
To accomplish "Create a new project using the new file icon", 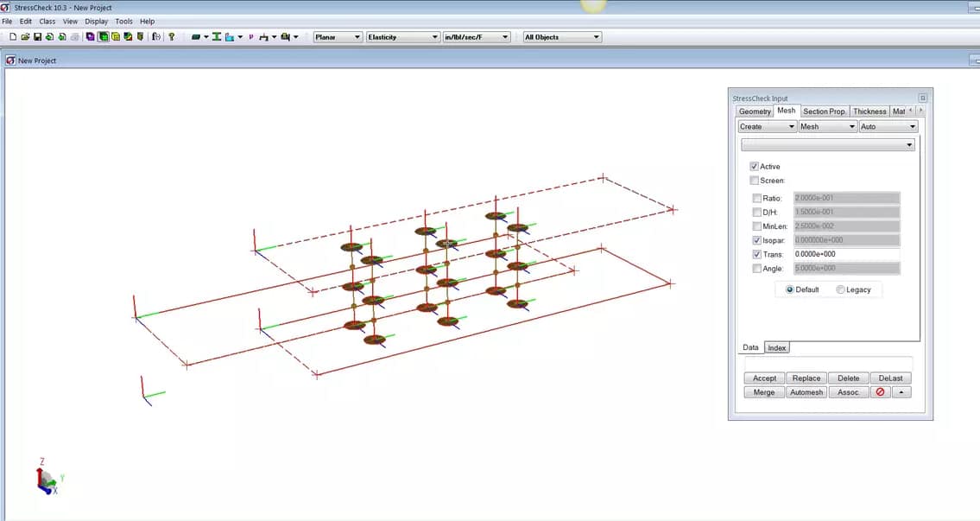I will click(12, 37).
